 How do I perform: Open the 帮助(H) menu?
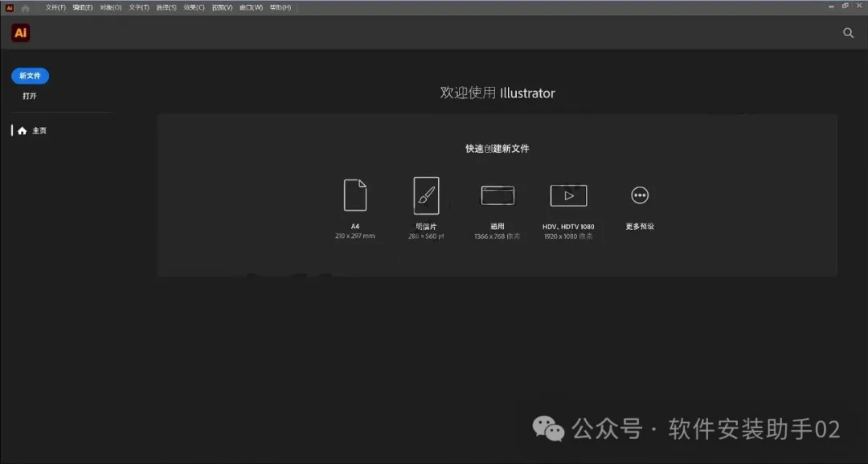tap(280, 8)
